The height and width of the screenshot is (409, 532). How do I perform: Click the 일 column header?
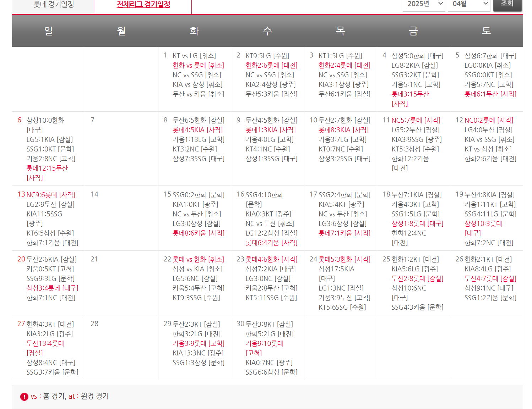coord(49,31)
